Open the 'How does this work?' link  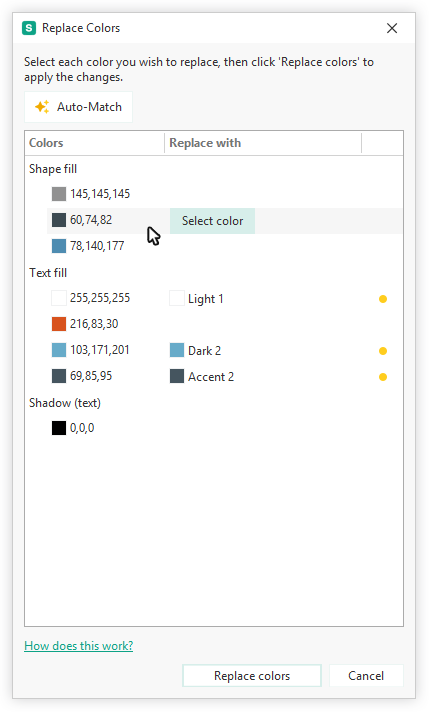pyautogui.click(x=79, y=646)
